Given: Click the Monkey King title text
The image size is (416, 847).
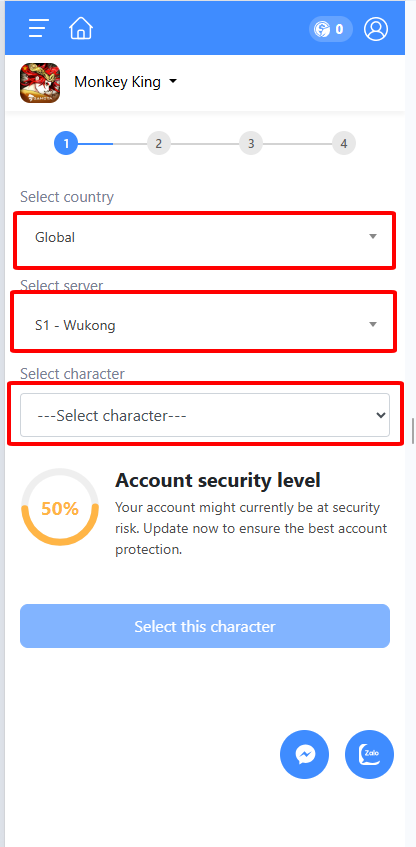Looking at the screenshot, I should 117,82.
